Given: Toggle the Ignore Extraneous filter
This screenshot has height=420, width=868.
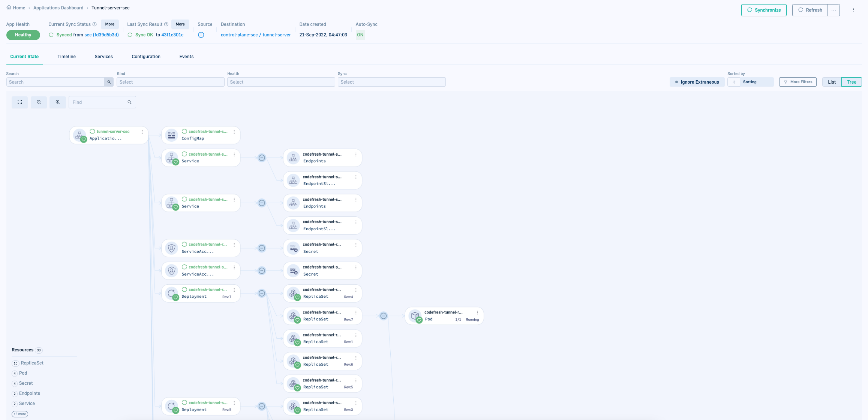Looking at the screenshot, I should click(x=697, y=82).
